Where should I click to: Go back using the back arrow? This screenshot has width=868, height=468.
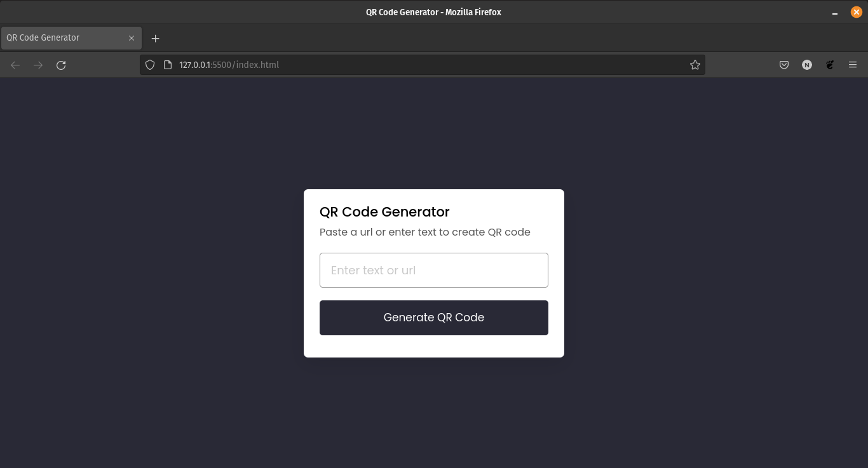pyautogui.click(x=15, y=65)
